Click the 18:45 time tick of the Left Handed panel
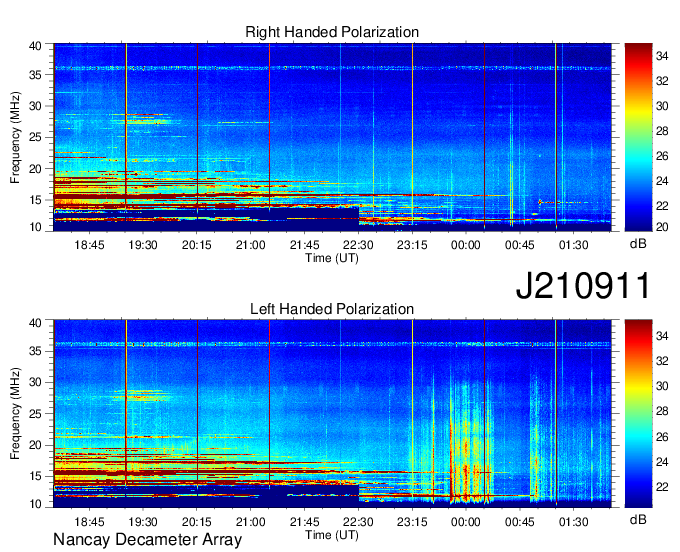Viewport: 680px width, 552px height. point(89,521)
